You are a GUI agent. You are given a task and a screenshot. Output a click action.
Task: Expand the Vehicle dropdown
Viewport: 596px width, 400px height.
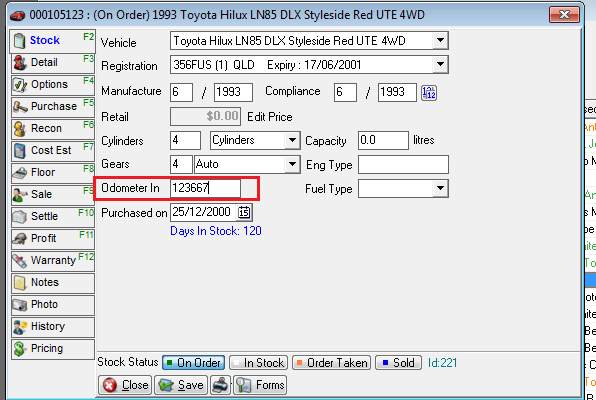[440, 40]
